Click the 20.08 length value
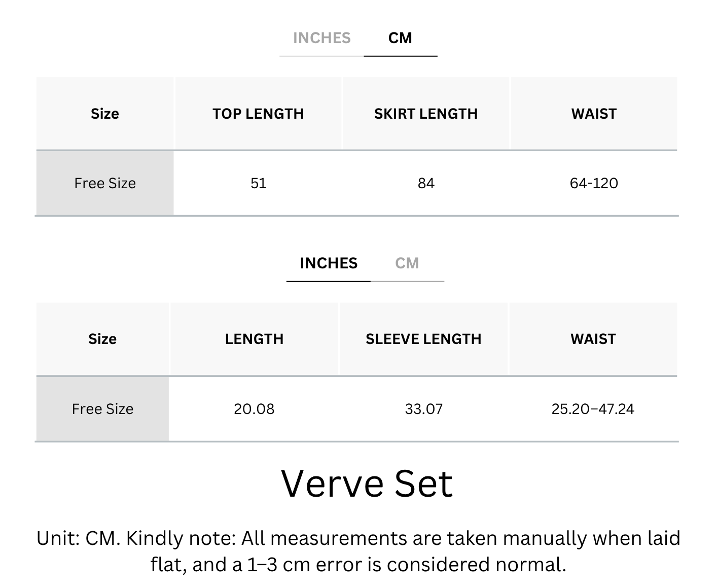The height and width of the screenshot is (588, 717). pos(254,409)
